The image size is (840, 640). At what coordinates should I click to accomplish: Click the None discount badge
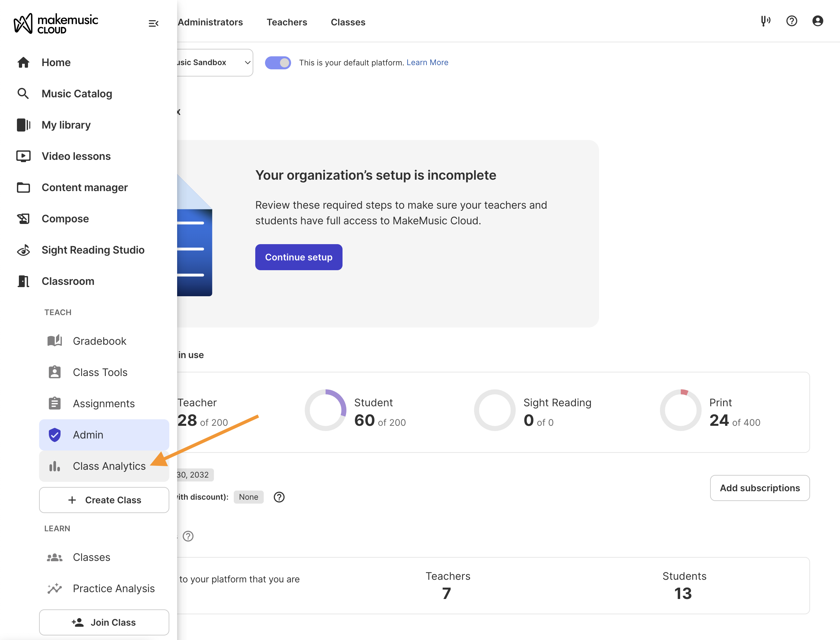click(x=248, y=497)
